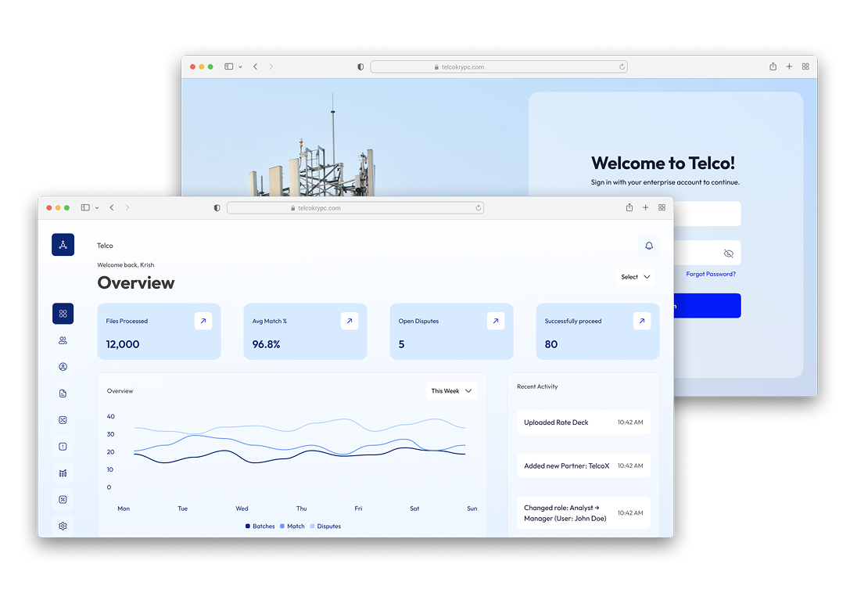Click the dashboard window's telcokrypc.com address bar

[354, 208]
